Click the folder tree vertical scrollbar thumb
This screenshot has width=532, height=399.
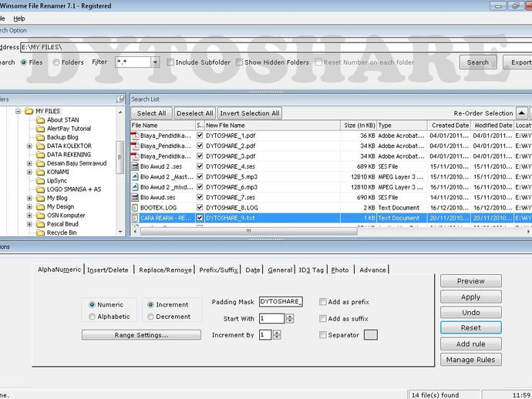(120, 157)
